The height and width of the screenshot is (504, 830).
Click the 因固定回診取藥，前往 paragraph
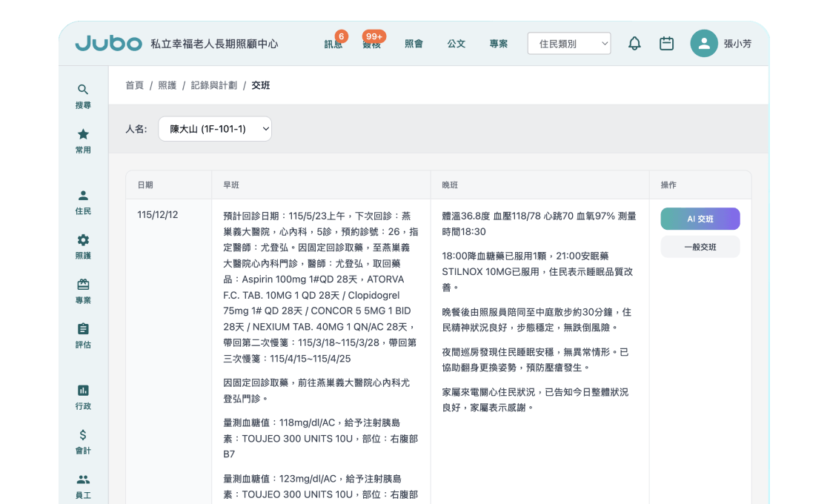[x=316, y=390]
